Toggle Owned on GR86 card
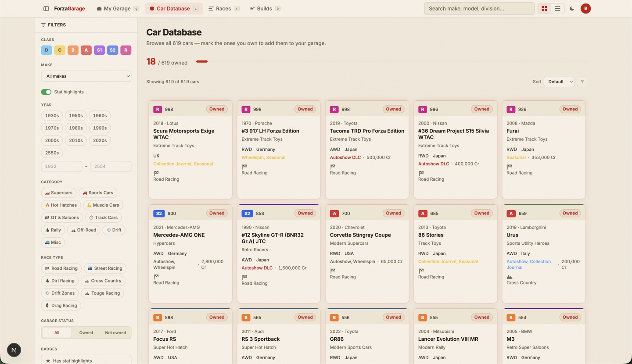 (x=393, y=318)
